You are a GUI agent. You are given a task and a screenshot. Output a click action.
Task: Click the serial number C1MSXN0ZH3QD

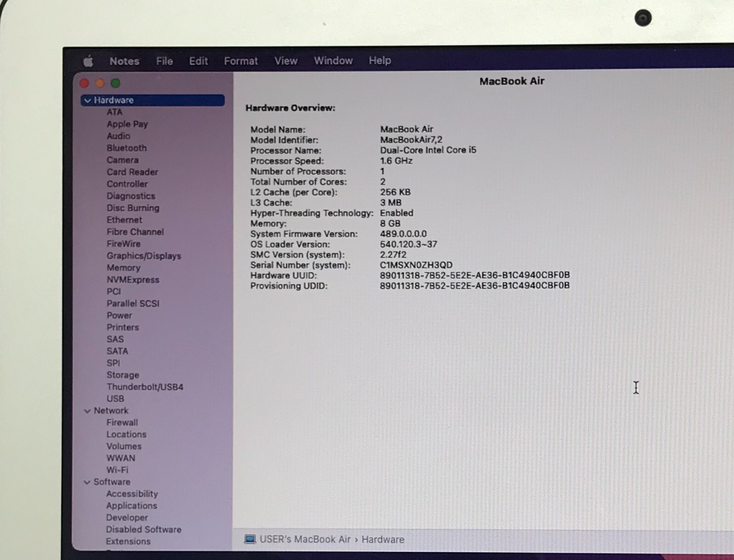pos(416,265)
